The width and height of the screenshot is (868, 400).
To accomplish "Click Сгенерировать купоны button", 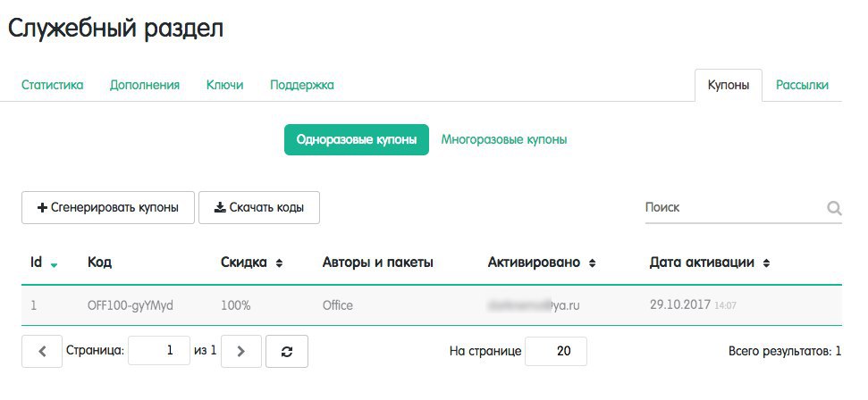I will point(107,208).
